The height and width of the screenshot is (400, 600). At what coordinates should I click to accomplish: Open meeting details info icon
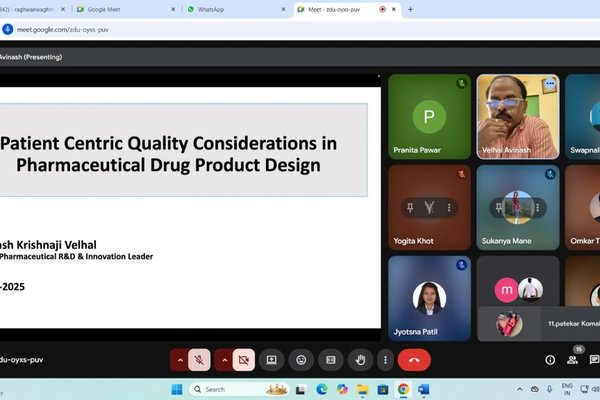550,359
